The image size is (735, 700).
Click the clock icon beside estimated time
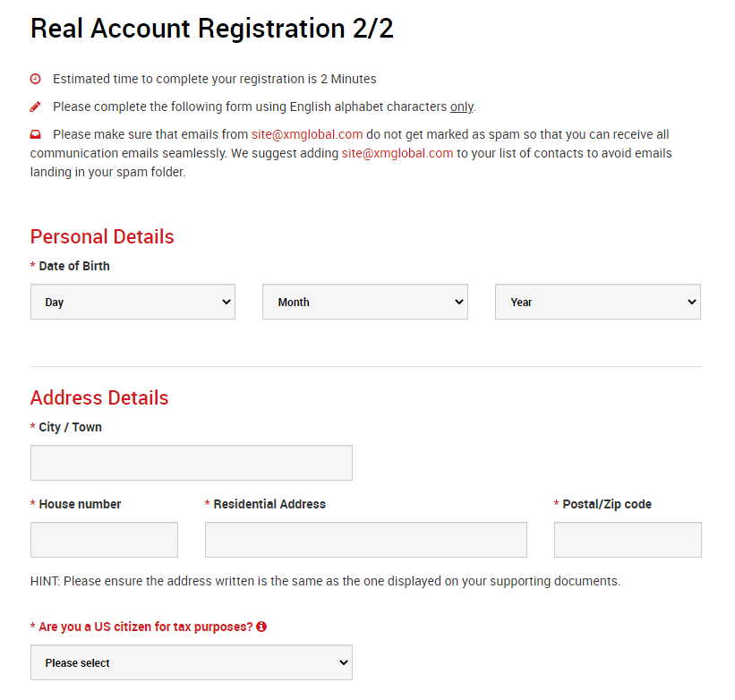pos(36,79)
